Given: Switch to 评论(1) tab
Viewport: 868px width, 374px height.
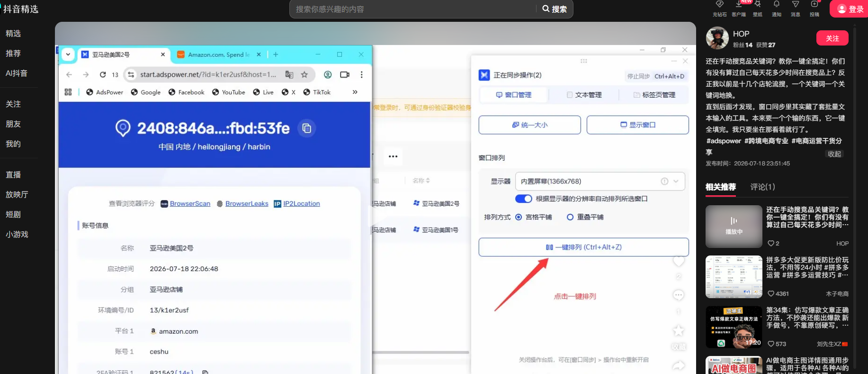Looking at the screenshot, I should (x=762, y=187).
